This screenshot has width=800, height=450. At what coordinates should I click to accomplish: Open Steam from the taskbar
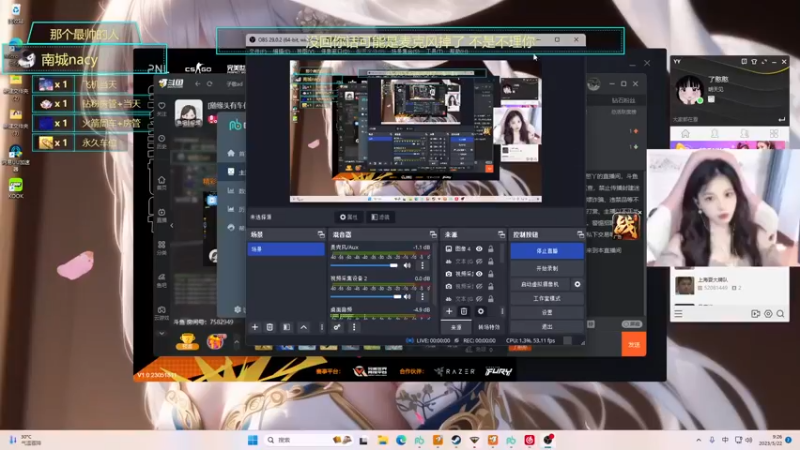[456, 440]
